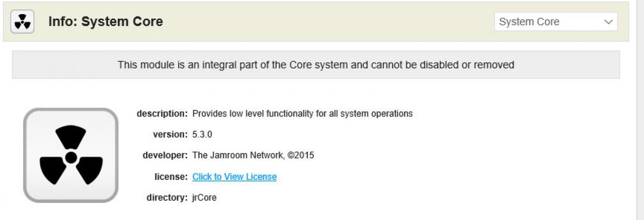
Task: Click the "description:" field label
Action: tap(162, 114)
